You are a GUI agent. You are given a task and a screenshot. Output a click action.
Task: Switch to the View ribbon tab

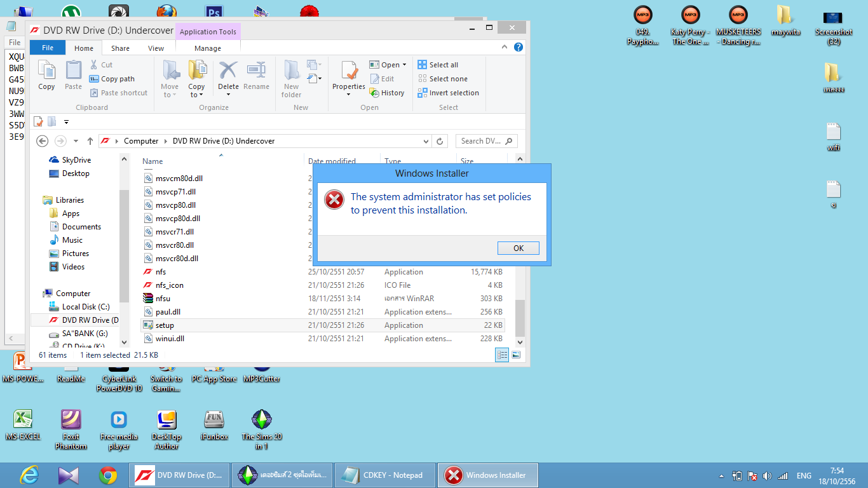pyautogui.click(x=156, y=48)
